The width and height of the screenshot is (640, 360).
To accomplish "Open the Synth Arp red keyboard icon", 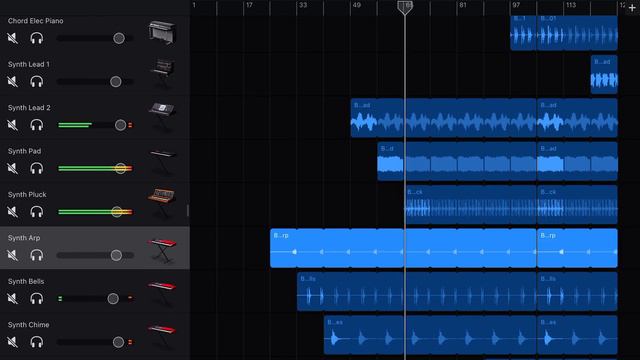I will (162, 251).
